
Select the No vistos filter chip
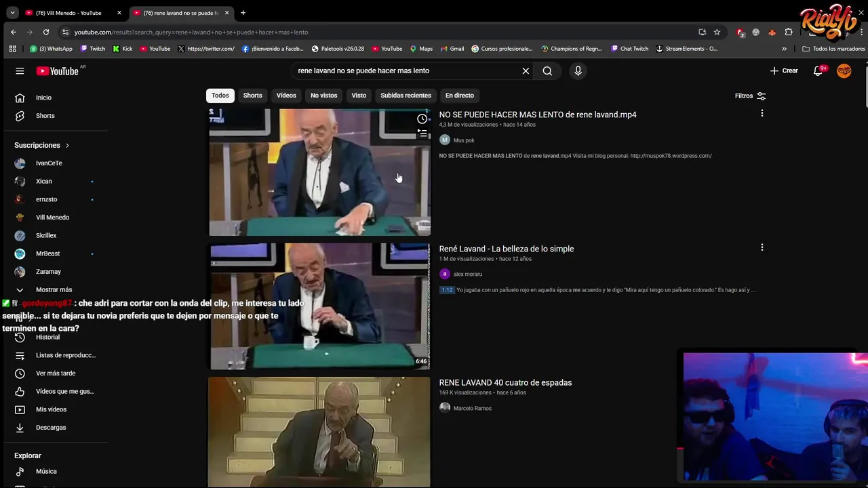323,96
